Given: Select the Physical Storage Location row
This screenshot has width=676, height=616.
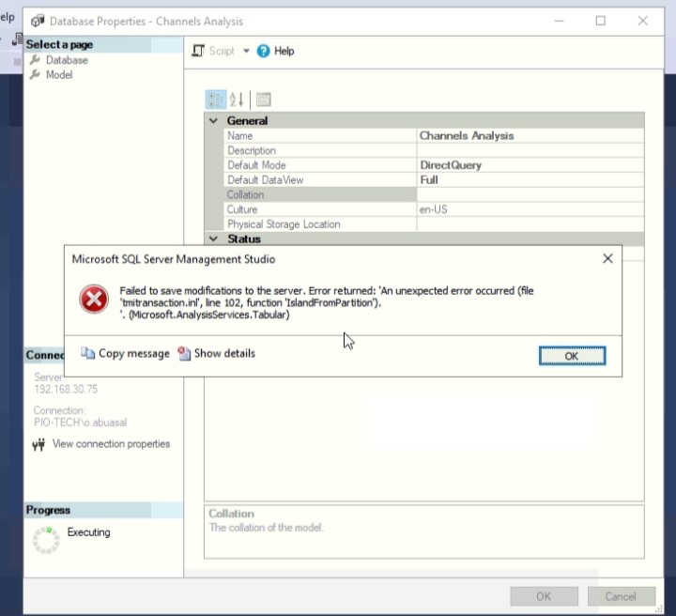Looking at the screenshot, I should click(x=434, y=224).
